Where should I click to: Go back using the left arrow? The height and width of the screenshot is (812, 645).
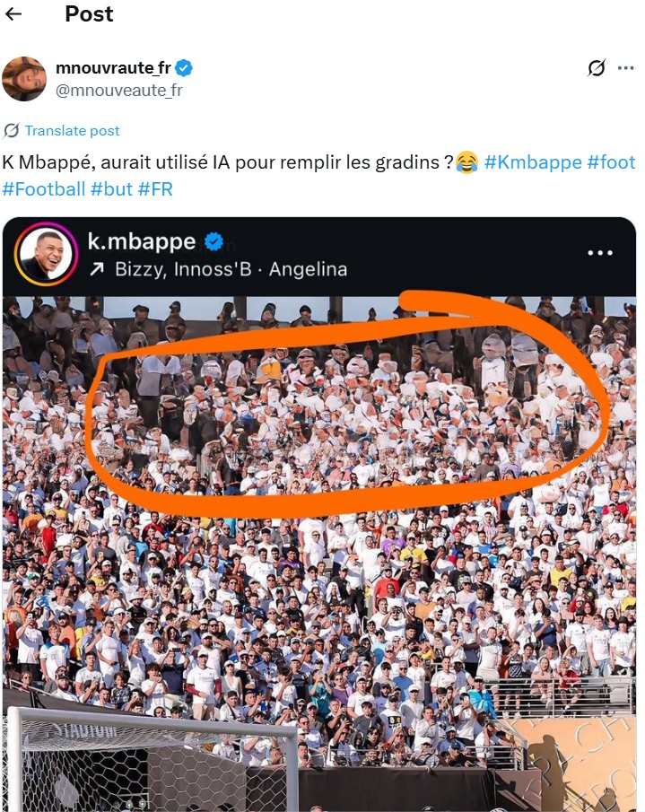point(13,14)
